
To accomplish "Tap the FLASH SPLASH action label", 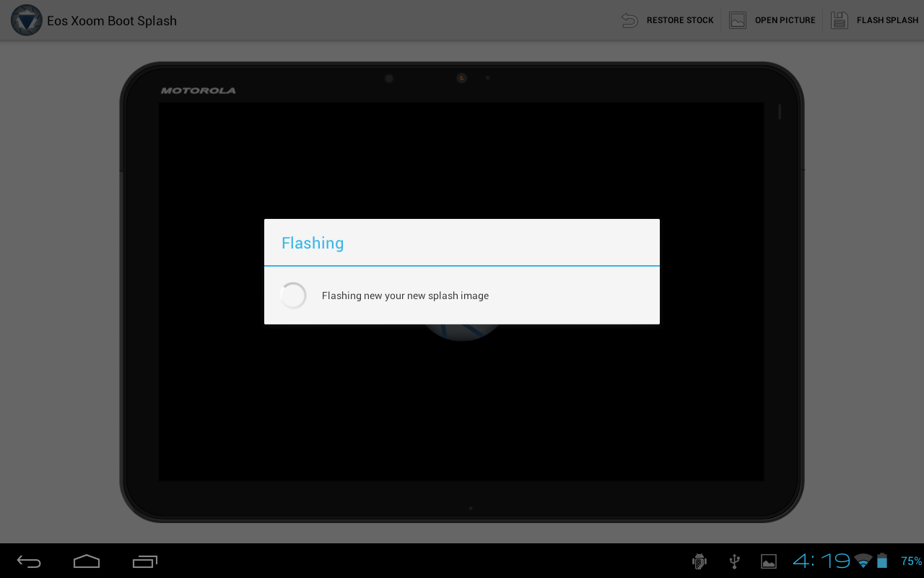I will tap(888, 20).
